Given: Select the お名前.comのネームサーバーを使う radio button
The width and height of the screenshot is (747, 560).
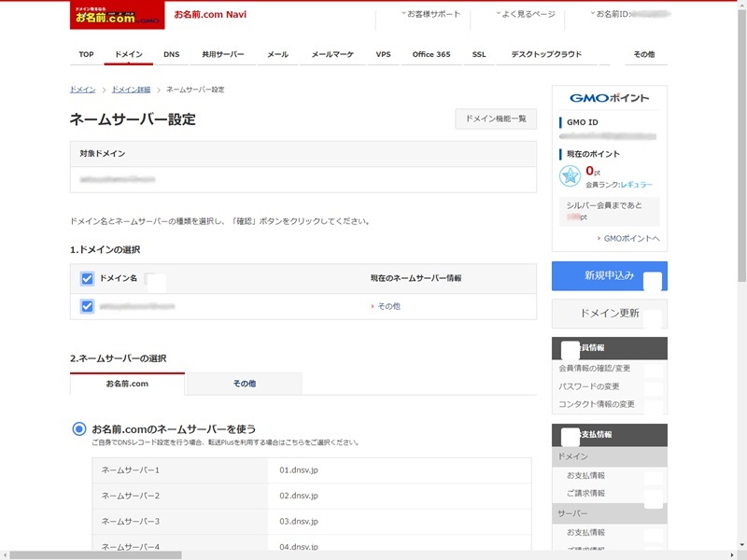Looking at the screenshot, I should [79, 429].
